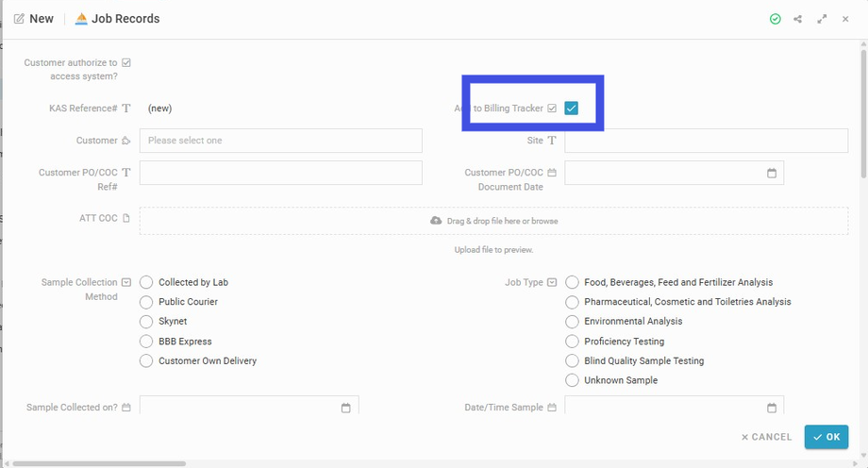Screen dimensions: 868x468
Task: Open calendar picker for Date/Time Sample
Action: click(772, 408)
